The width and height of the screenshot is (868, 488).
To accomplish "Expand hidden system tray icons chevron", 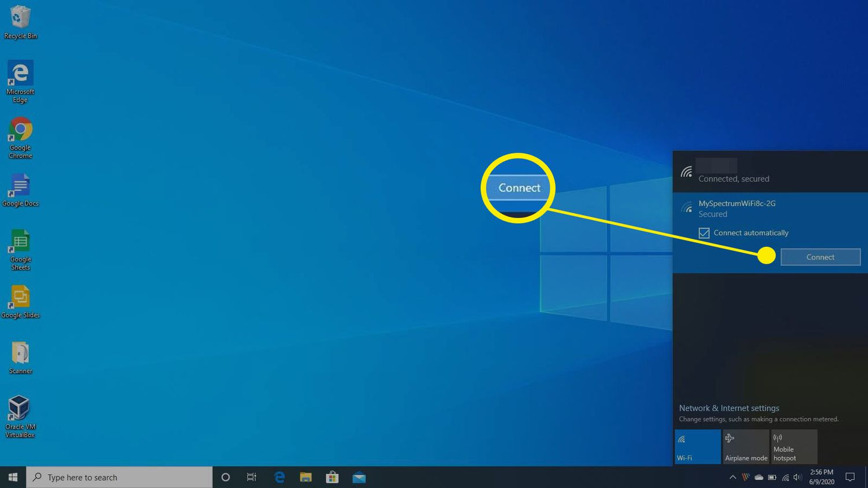I will [x=733, y=478].
